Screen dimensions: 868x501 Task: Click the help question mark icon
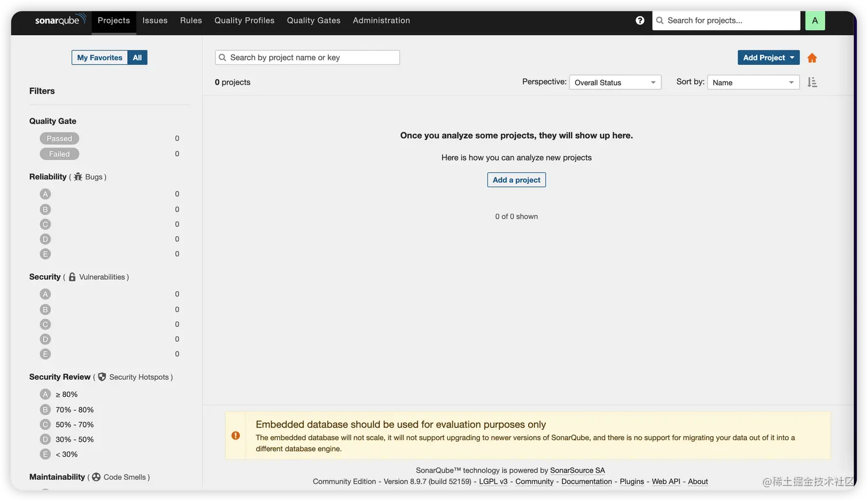pos(640,20)
